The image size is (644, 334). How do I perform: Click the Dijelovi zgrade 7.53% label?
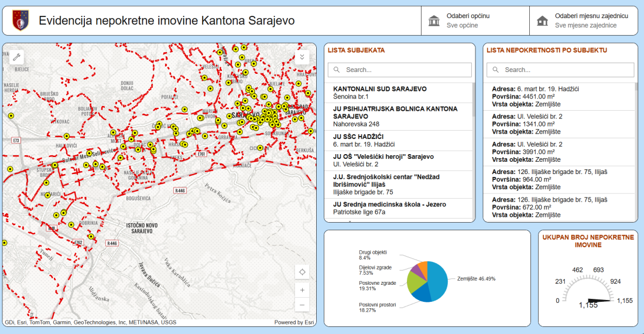[375, 270]
